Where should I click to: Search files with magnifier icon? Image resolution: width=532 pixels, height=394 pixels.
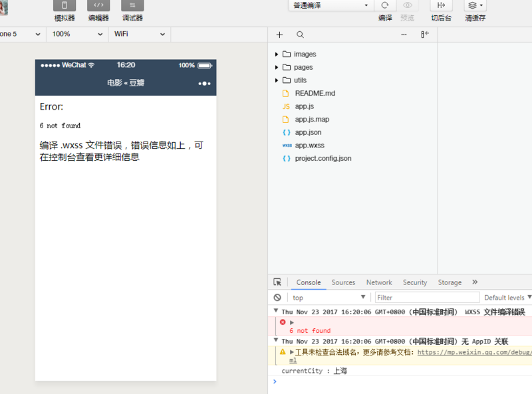(x=301, y=35)
